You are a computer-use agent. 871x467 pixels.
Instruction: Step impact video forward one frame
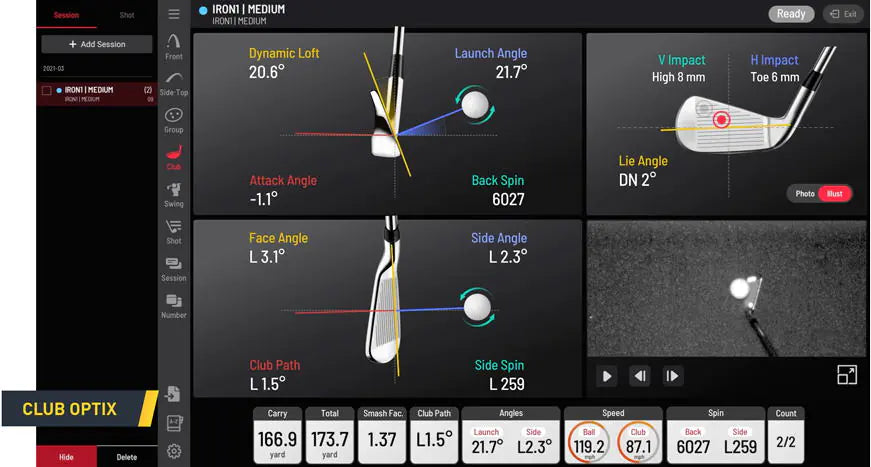672,376
